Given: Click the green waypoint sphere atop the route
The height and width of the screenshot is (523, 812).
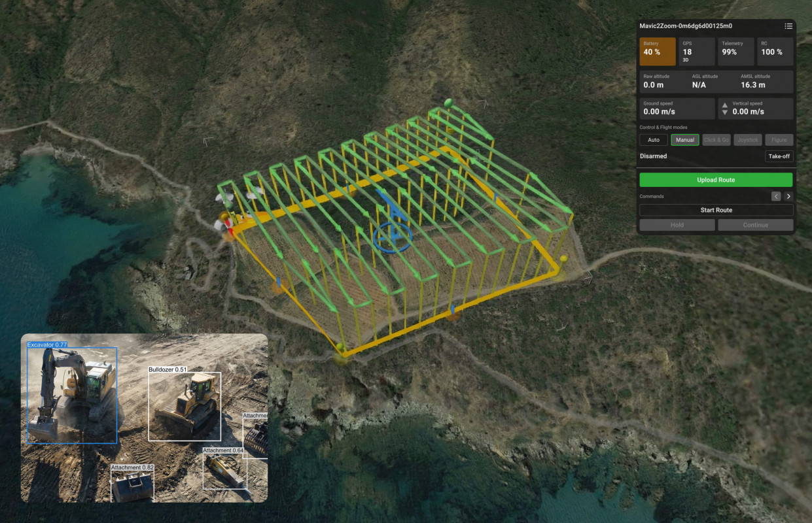Looking at the screenshot, I should point(448,103).
